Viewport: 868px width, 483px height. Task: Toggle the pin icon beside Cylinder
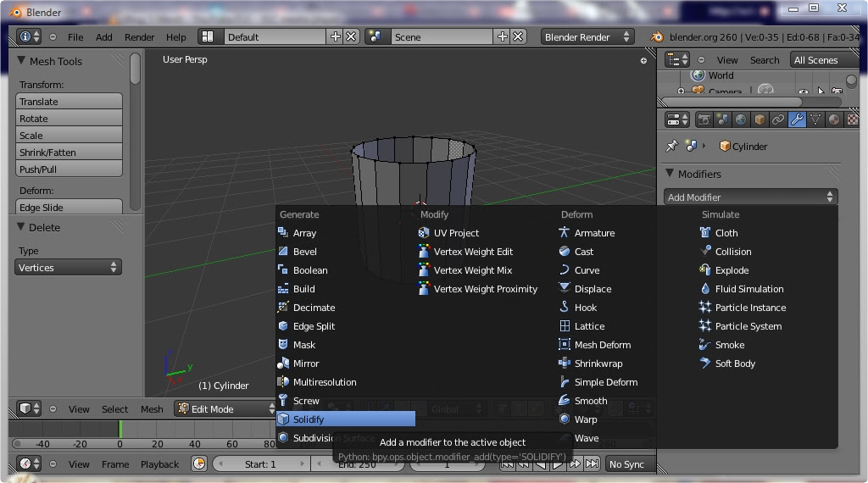click(x=671, y=146)
